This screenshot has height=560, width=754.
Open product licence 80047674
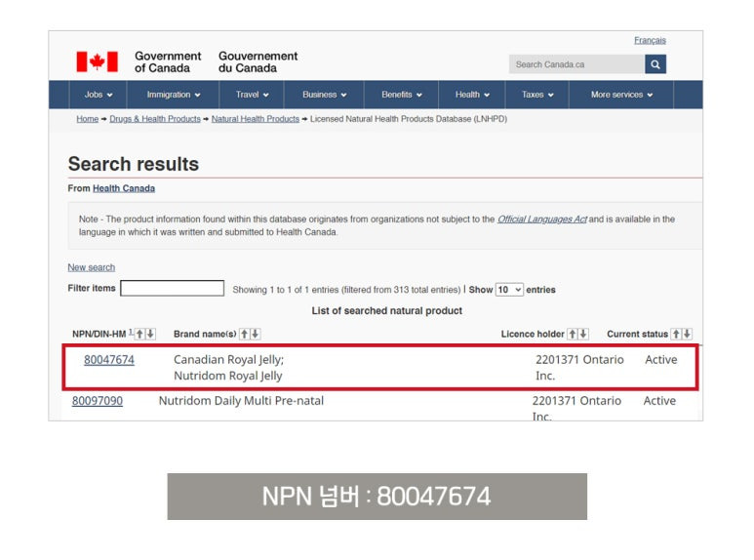tap(109, 360)
